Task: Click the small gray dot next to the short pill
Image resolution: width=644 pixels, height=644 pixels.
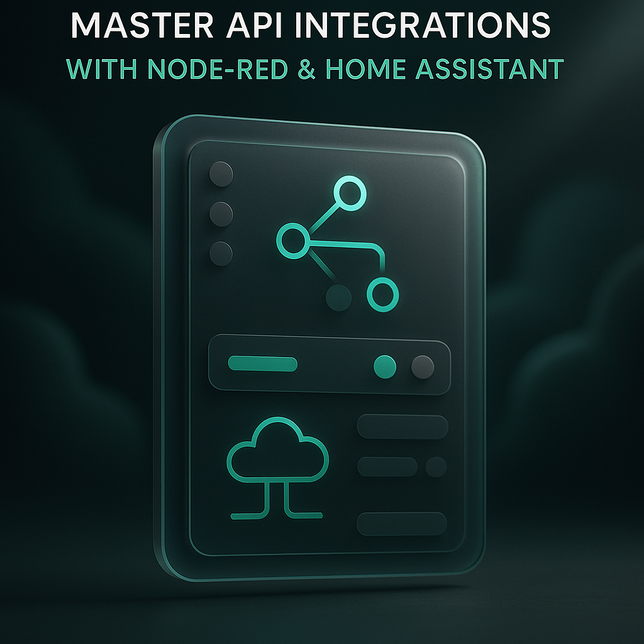Action: tap(436, 467)
